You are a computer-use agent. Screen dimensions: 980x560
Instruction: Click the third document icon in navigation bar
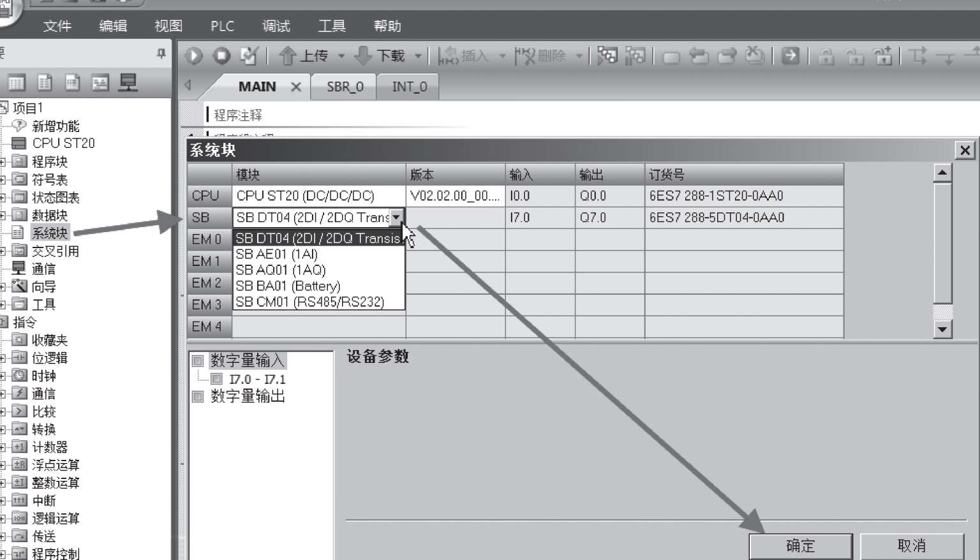[73, 83]
